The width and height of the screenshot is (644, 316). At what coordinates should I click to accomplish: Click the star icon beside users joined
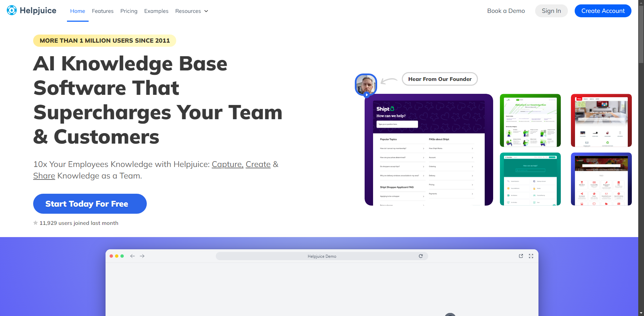tap(36, 223)
